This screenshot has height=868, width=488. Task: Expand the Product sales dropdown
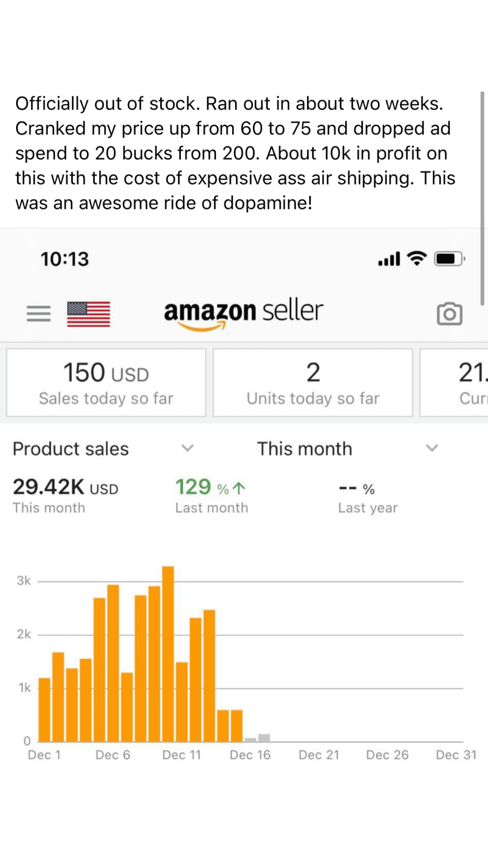pyautogui.click(x=187, y=448)
